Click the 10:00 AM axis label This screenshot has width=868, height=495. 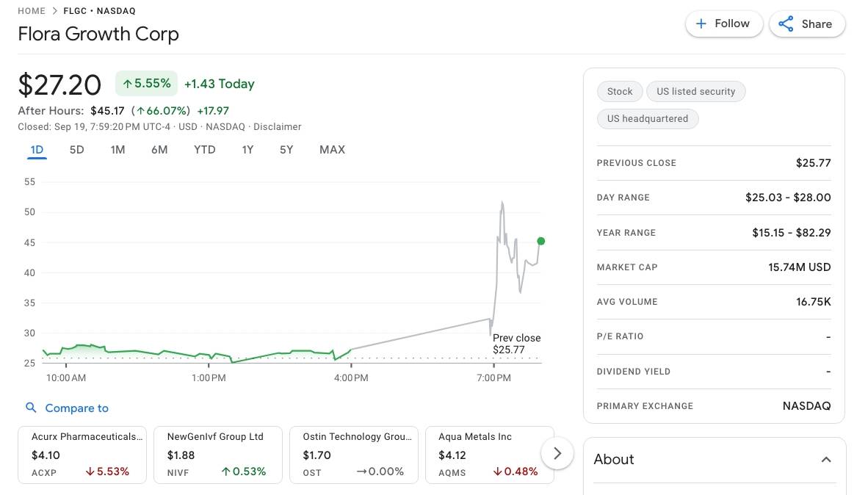(66, 377)
